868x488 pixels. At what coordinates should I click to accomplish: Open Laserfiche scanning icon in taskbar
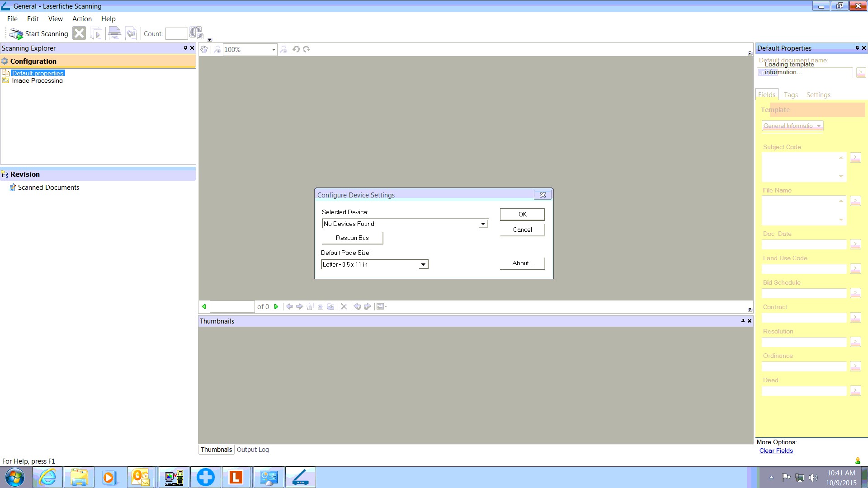300,477
